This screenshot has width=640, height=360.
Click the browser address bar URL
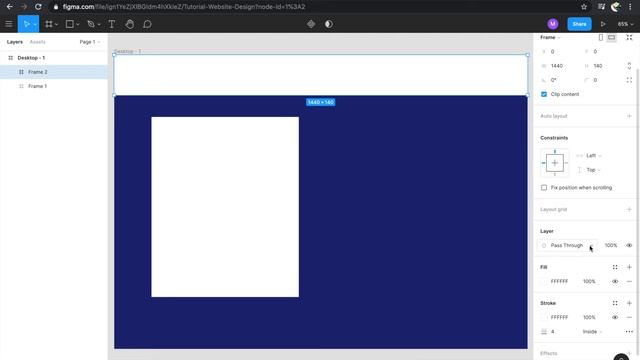tap(184, 7)
